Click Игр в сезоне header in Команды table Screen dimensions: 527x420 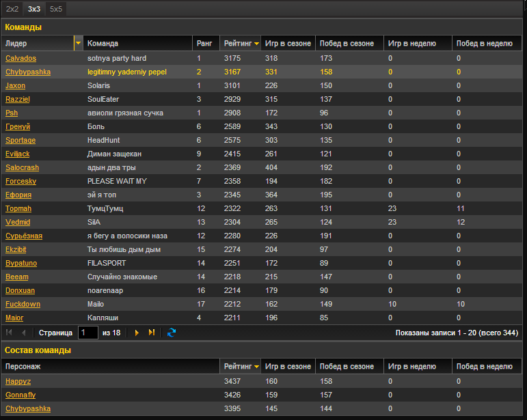(x=288, y=43)
